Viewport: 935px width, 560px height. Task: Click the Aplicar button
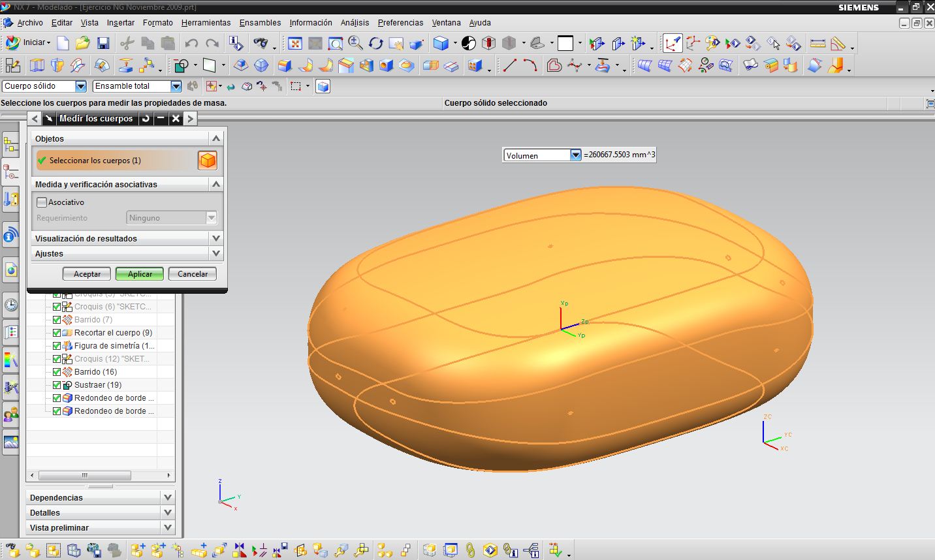(140, 274)
